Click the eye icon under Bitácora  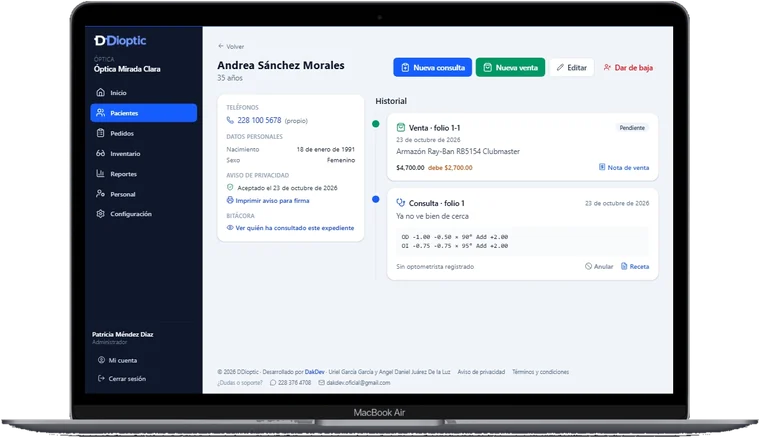pyautogui.click(x=230, y=228)
